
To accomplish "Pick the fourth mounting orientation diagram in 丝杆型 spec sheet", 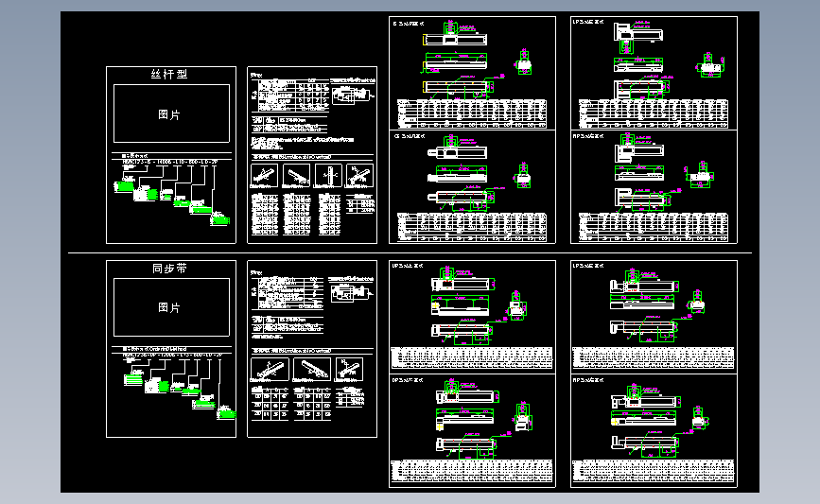I will tap(359, 175).
